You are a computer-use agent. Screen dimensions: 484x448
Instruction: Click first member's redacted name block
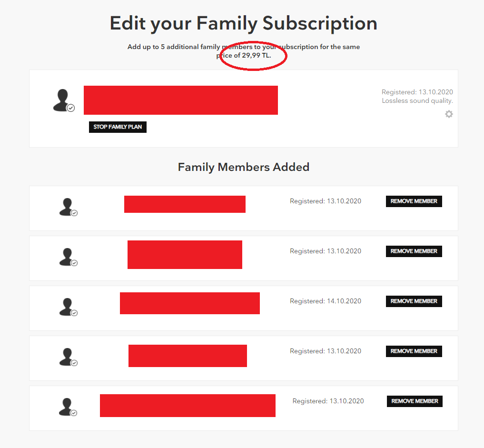click(x=185, y=204)
